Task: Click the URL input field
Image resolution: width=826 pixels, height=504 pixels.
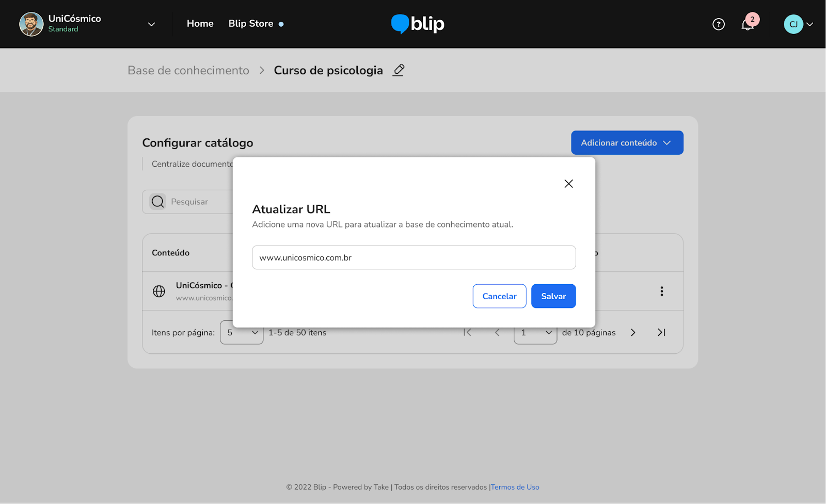Action: point(414,257)
